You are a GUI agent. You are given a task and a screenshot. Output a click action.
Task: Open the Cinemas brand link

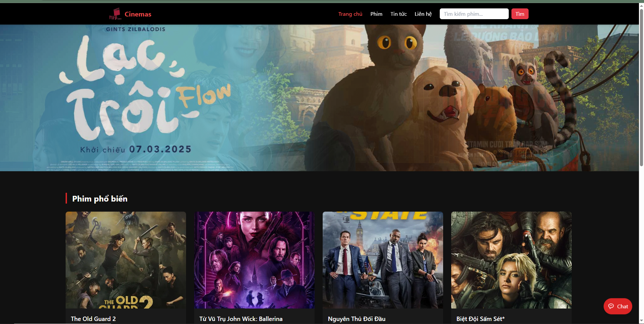coord(138,14)
